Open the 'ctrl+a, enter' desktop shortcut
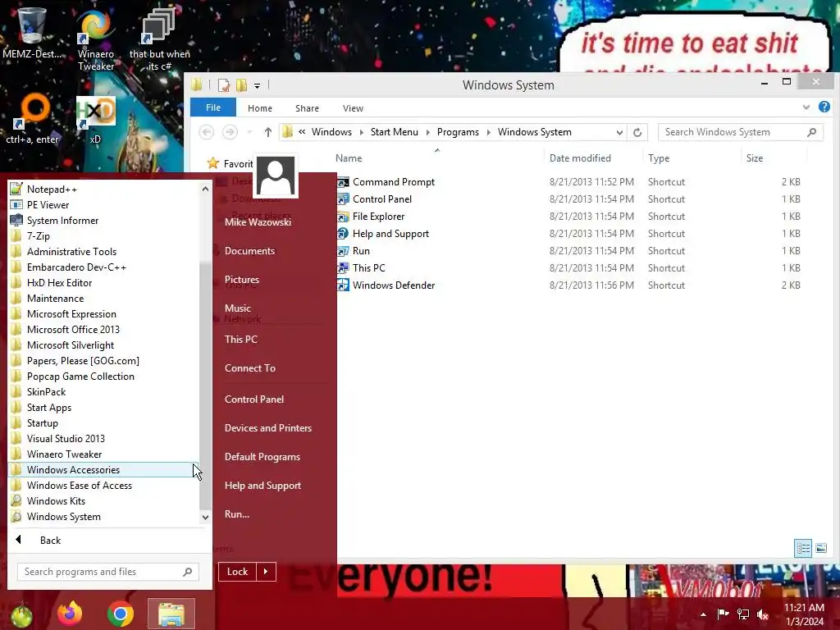Image resolution: width=840 pixels, height=630 pixels. point(32,119)
